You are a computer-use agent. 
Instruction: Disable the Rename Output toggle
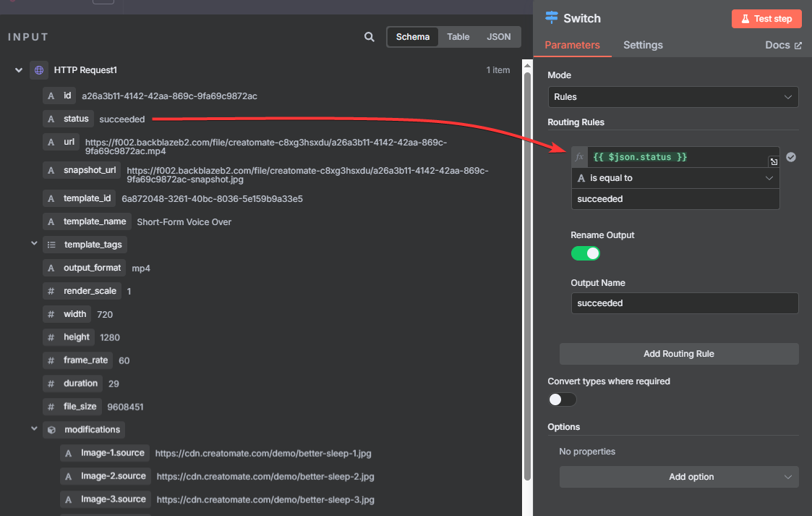click(586, 253)
